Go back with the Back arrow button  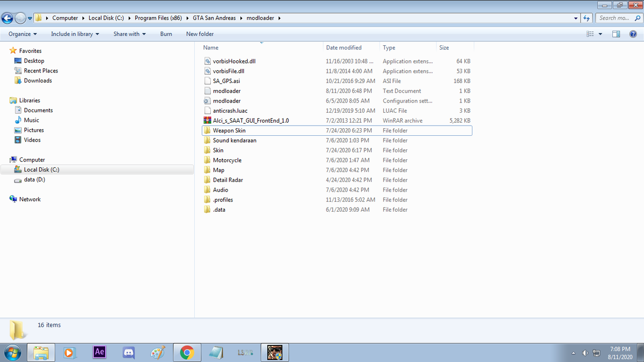(x=7, y=18)
